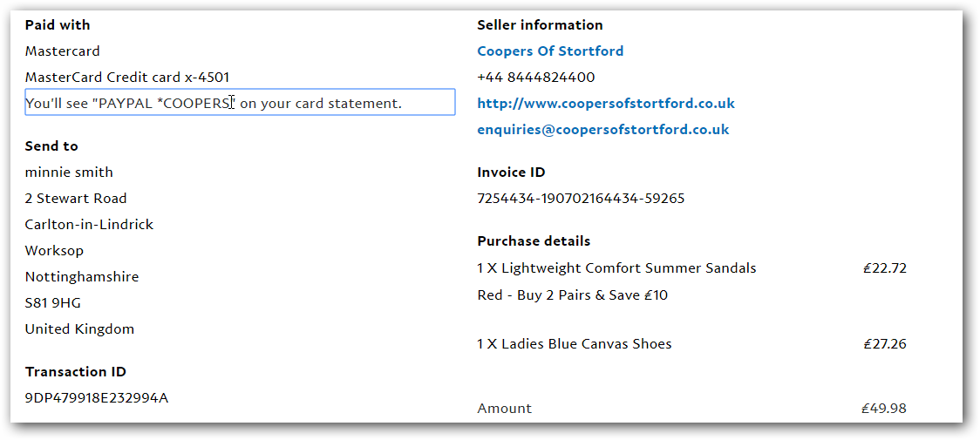The height and width of the screenshot is (440, 980).
Task: Click the Transaction ID heading
Action: [76, 372]
